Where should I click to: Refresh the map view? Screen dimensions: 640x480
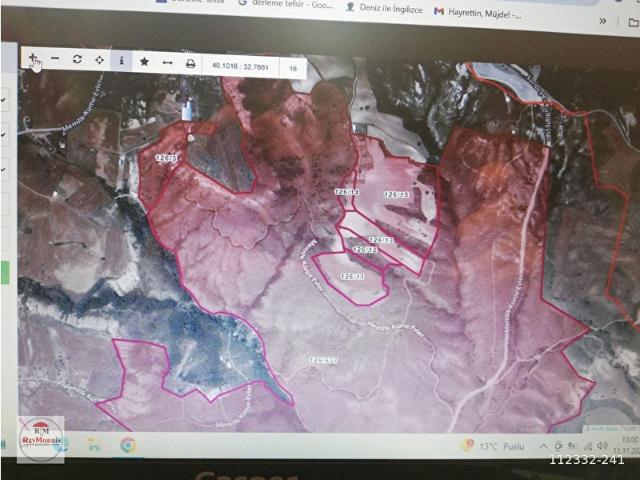(x=77, y=60)
